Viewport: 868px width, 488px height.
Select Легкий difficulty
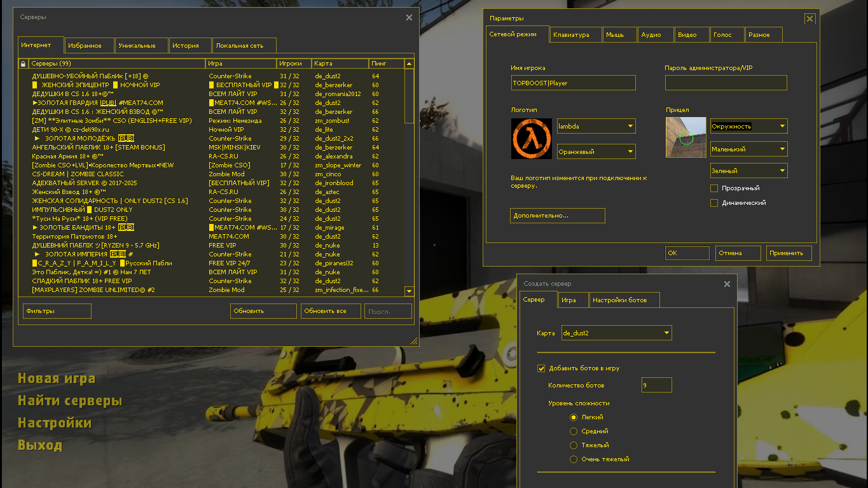click(x=574, y=417)
